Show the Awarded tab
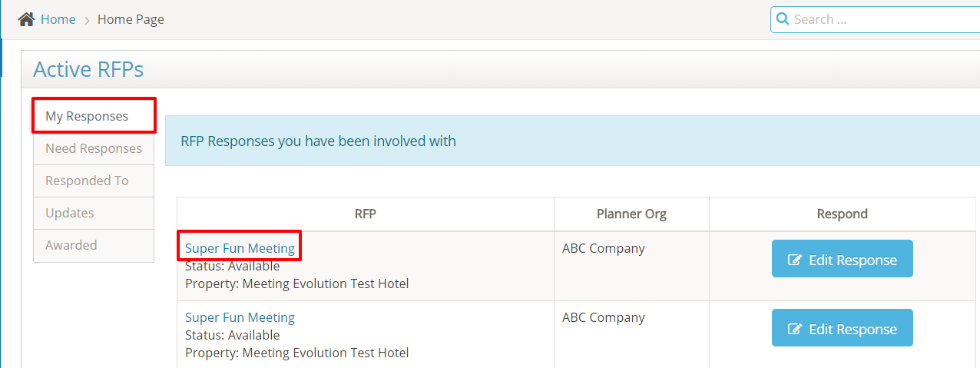This screenshot has width=980, height=368. point(71,245)
